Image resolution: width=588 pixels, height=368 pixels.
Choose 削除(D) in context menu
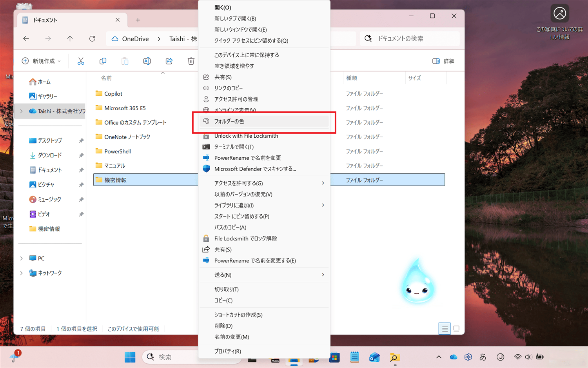(264, 326)
